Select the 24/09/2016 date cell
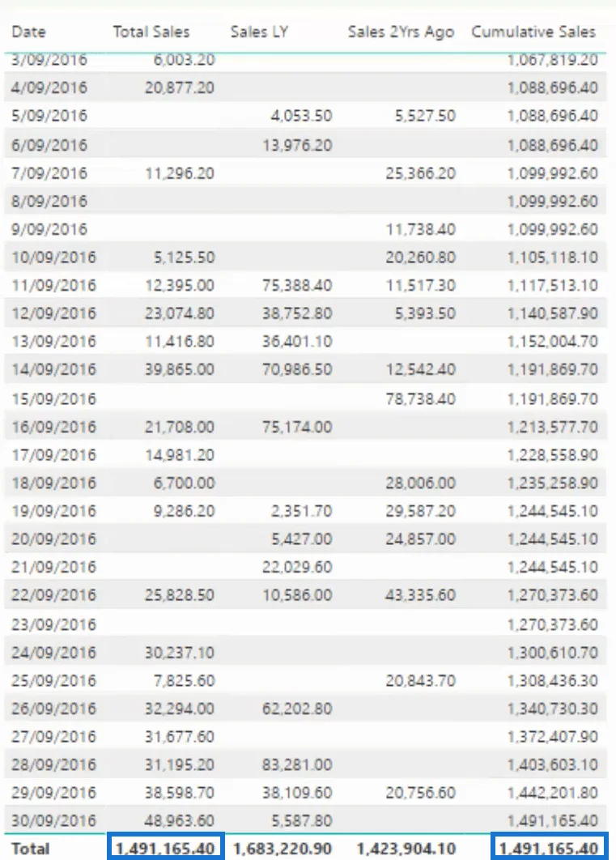The width and height of the screenshot is (616, 860). click(53, 653)
